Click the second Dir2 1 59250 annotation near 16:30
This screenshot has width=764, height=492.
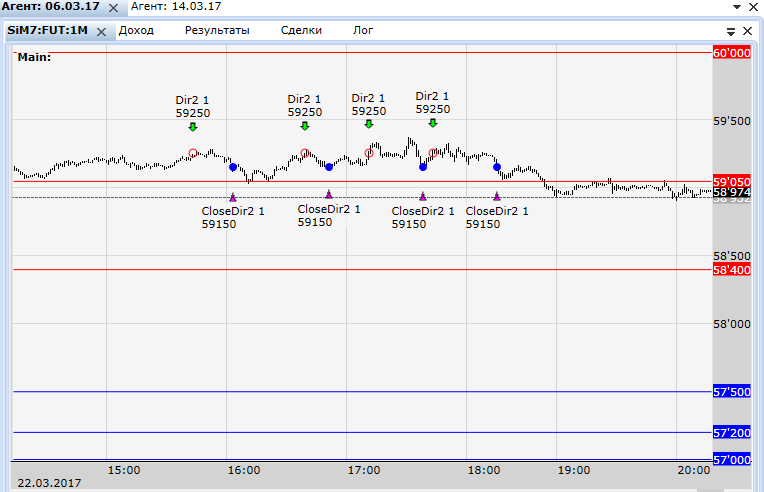pyautogui.click(x=305, y=106)
